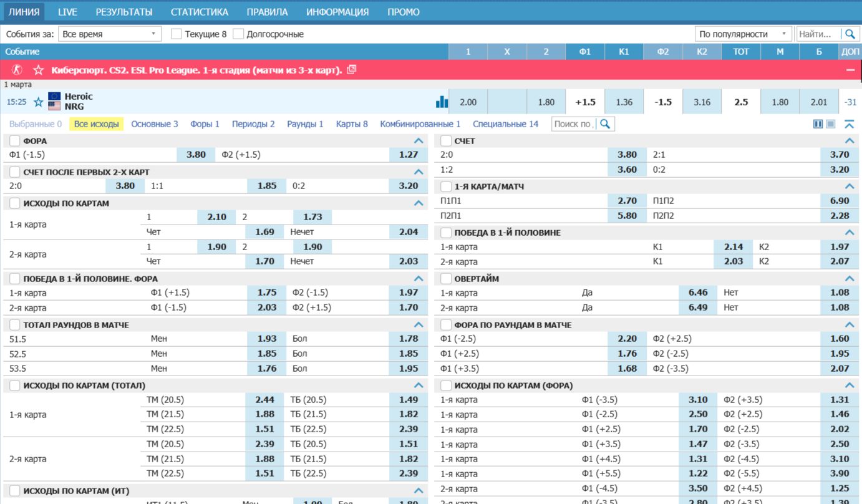Collapse the СЧЕТ market section
This screenshot has width=862, height=504.
(x=849, y=141)
